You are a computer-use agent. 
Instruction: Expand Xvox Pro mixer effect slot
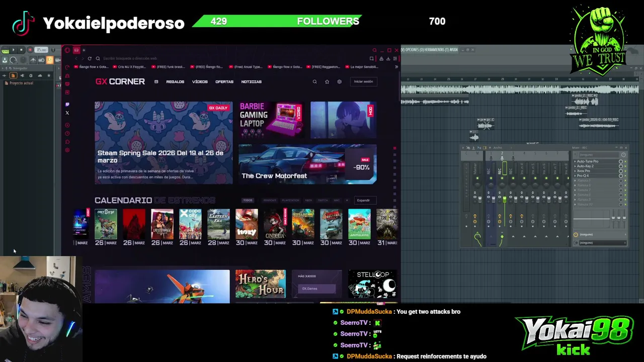[x=575, y=171]
